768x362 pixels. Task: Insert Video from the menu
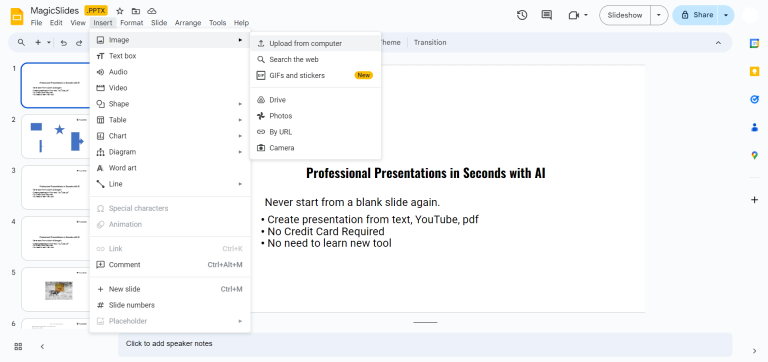169,88
